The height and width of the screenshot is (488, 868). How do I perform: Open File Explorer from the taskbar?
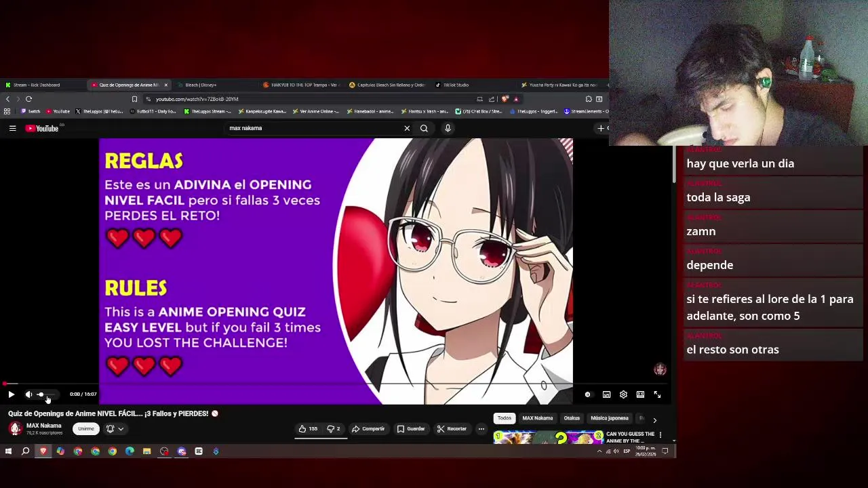(146, 451)
